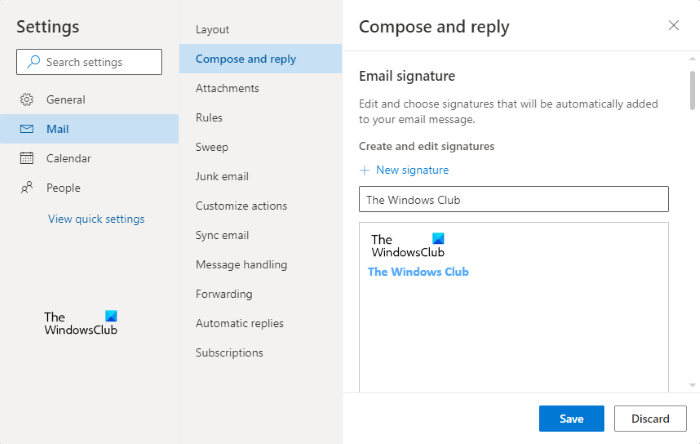The height and width of the screenshot is (444, 700).
Task: Click the People icon in sidebar
Action: pyautogui.click(x=27, y=187)
